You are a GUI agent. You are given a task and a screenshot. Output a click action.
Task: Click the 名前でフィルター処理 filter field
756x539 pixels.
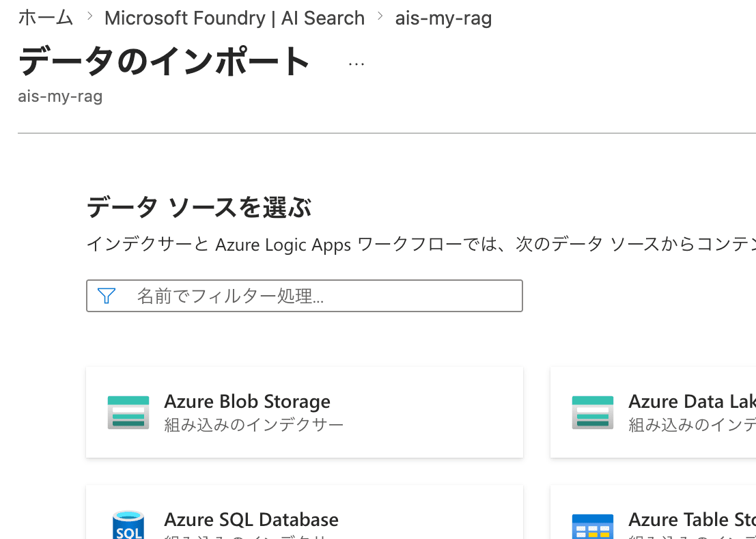(304, 296)
